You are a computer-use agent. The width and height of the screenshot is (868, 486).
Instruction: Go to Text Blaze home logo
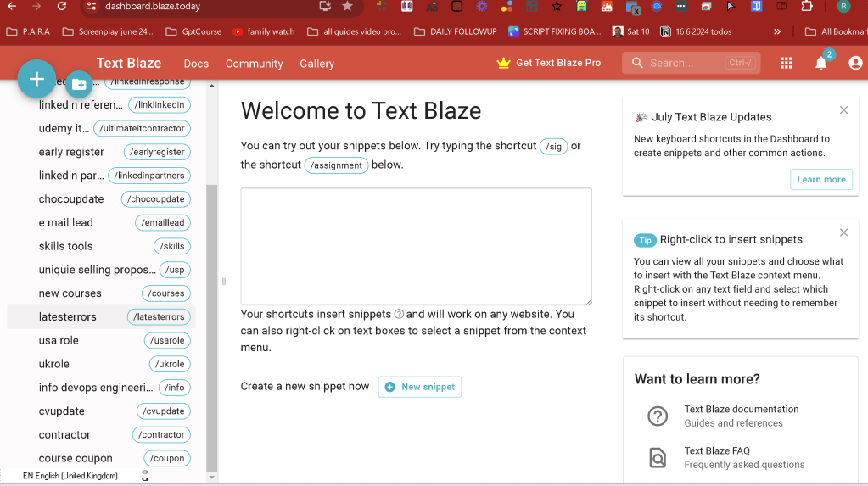click(129, 63)
